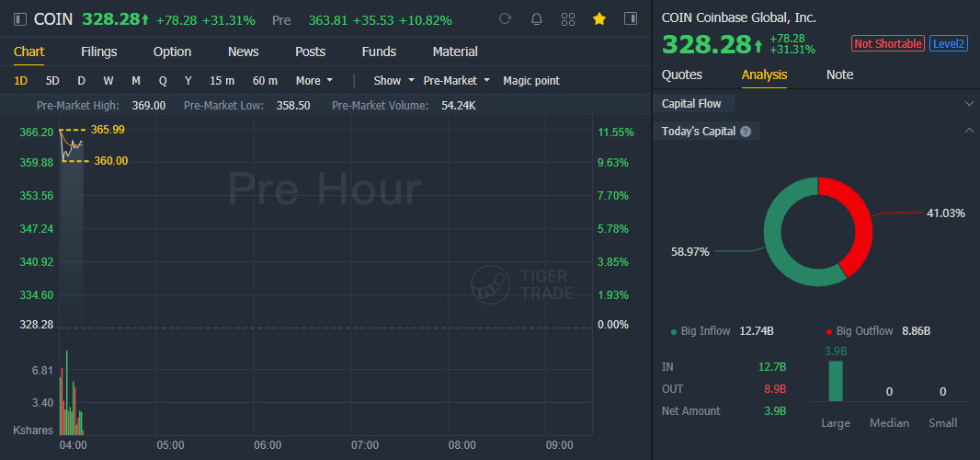Select the D daily timeframe
980x460 pixels.
click(81, 81)
